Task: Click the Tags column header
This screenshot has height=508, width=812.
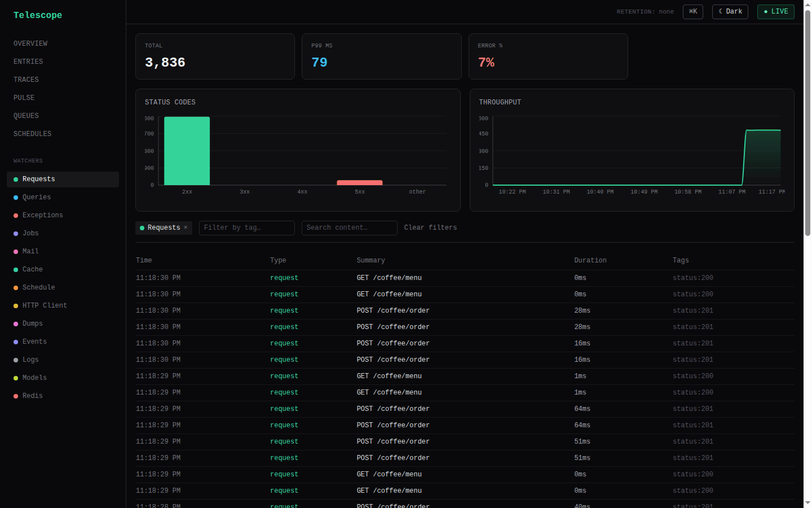Action: (x=681, y=260)
